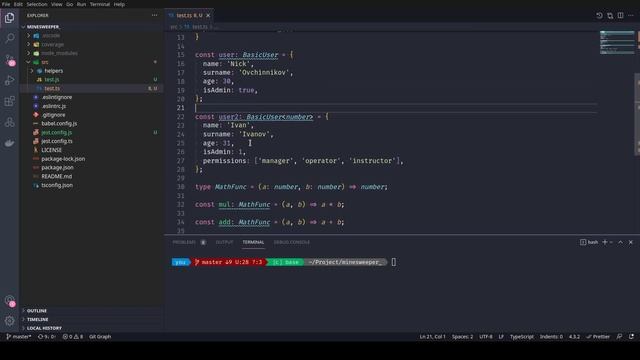Synchronize changes in the status bar
The height and width of the screenshot is (360, 640).
pos(47,337)
